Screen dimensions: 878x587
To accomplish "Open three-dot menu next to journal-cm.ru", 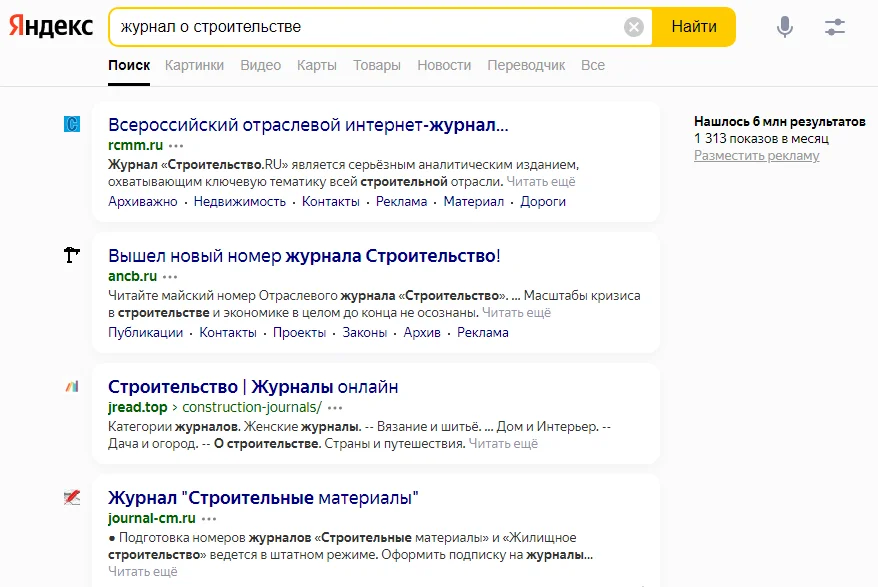I will click(209, 519).
